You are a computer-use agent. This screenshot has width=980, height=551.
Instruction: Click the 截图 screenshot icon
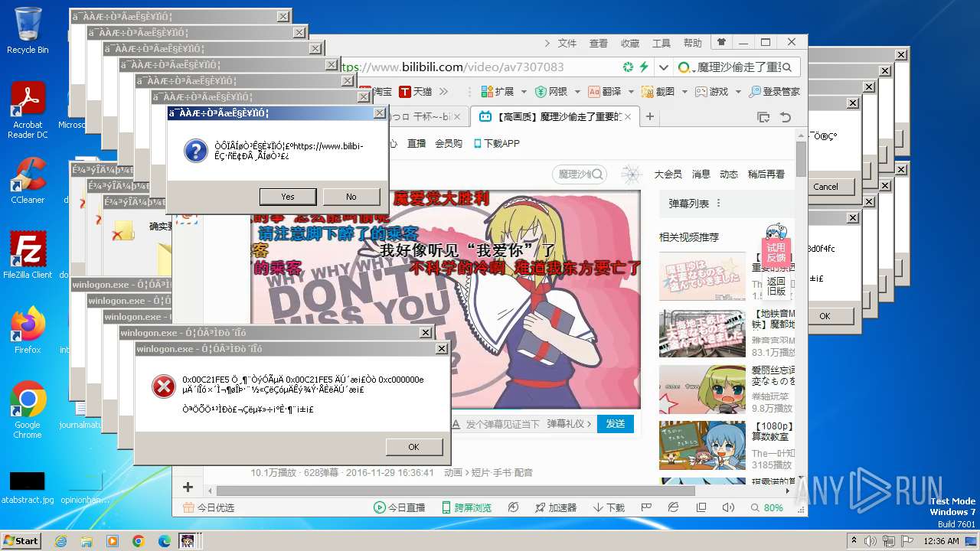tap(647, 92)
